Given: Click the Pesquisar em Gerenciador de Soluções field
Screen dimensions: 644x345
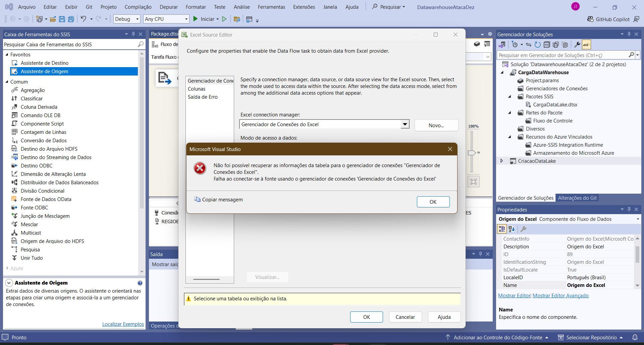Looking at the screenshot, I should pos(562,55).
